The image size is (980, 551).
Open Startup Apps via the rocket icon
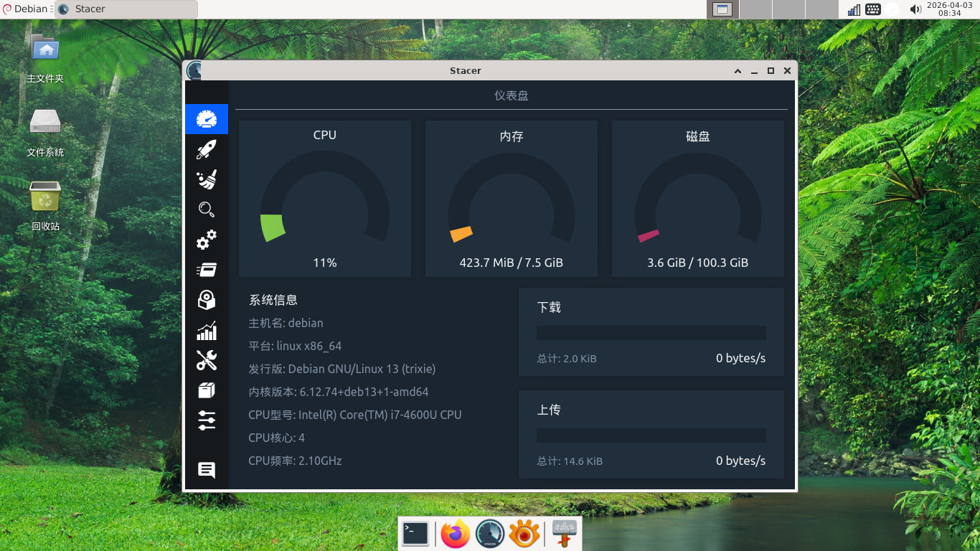pyautogui.click(x=207, y=149)
